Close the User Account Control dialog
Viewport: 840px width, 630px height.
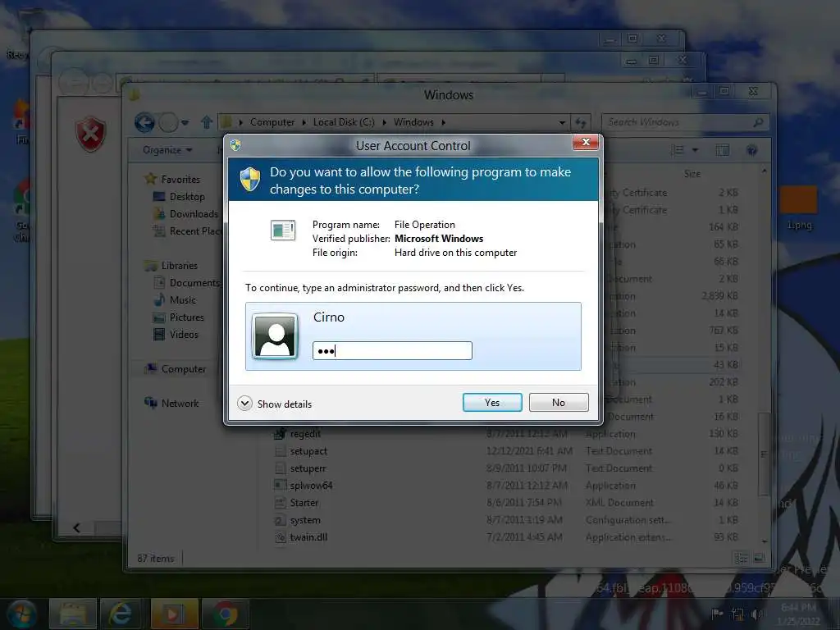(x=585, y=142)
